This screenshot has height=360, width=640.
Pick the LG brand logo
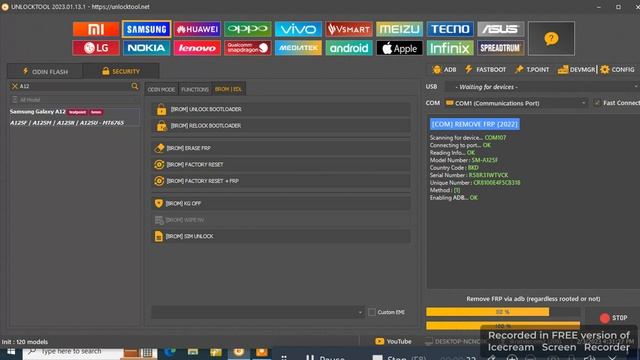(x=96, y=48)
